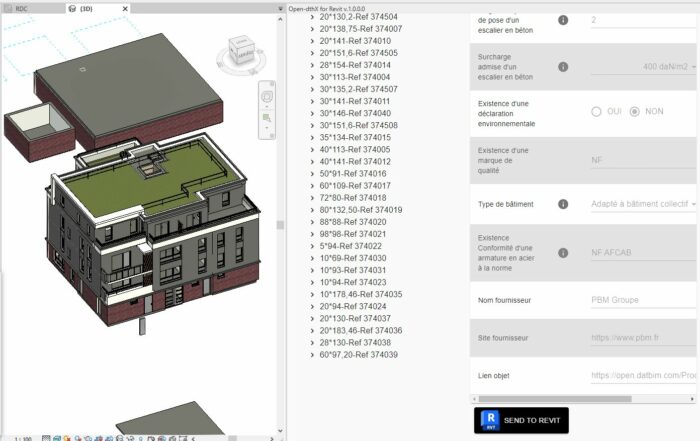Viewport: 700px width, 441px height.
Task: Click the info icon beside pose d'un escalier
Action: [x=563, y=19]
